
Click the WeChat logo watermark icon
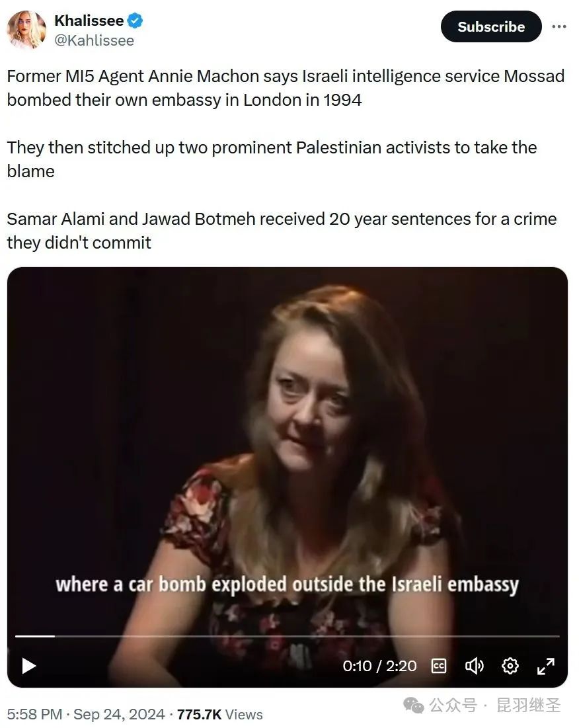pyautogui.click(x=413, y=706)
